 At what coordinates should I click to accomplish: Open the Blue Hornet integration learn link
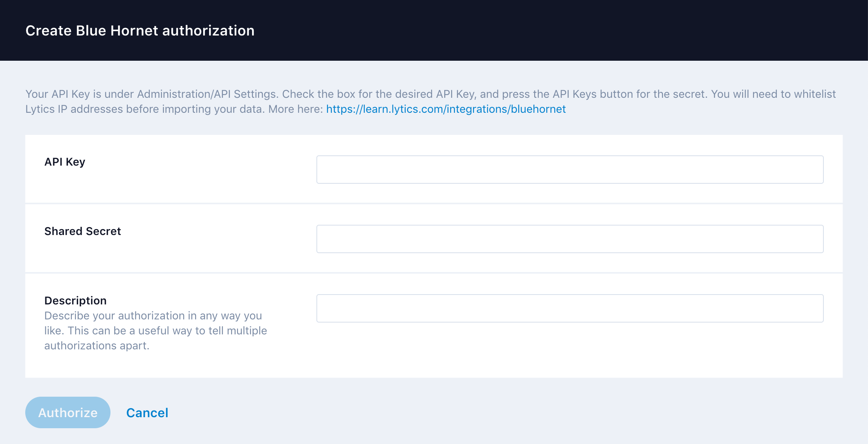pos(446,109)
